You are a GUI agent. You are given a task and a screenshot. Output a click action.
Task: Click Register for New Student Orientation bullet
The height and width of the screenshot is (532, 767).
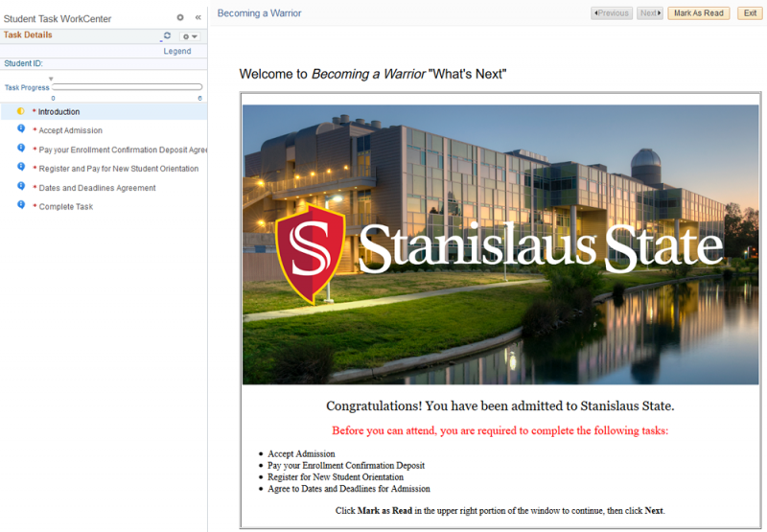336,477
